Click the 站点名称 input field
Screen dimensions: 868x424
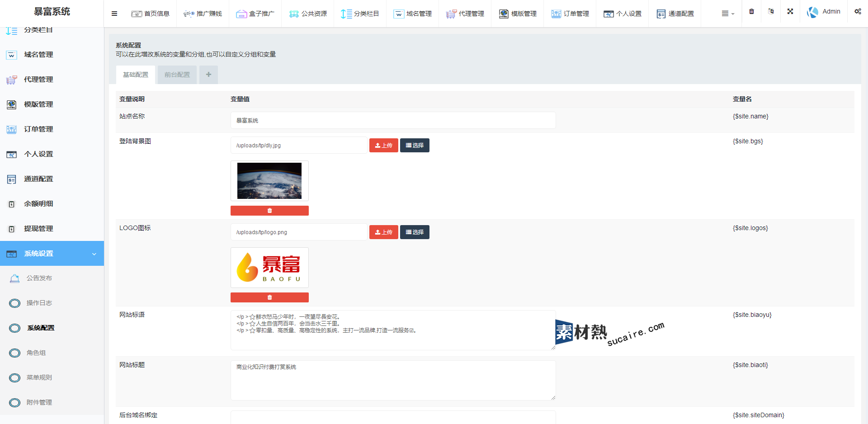point(393,121)
